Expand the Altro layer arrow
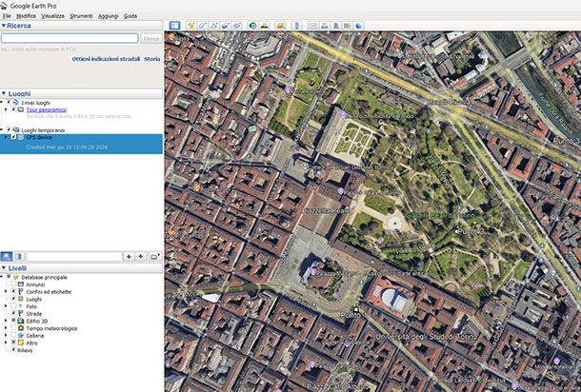 pos(6,343)
